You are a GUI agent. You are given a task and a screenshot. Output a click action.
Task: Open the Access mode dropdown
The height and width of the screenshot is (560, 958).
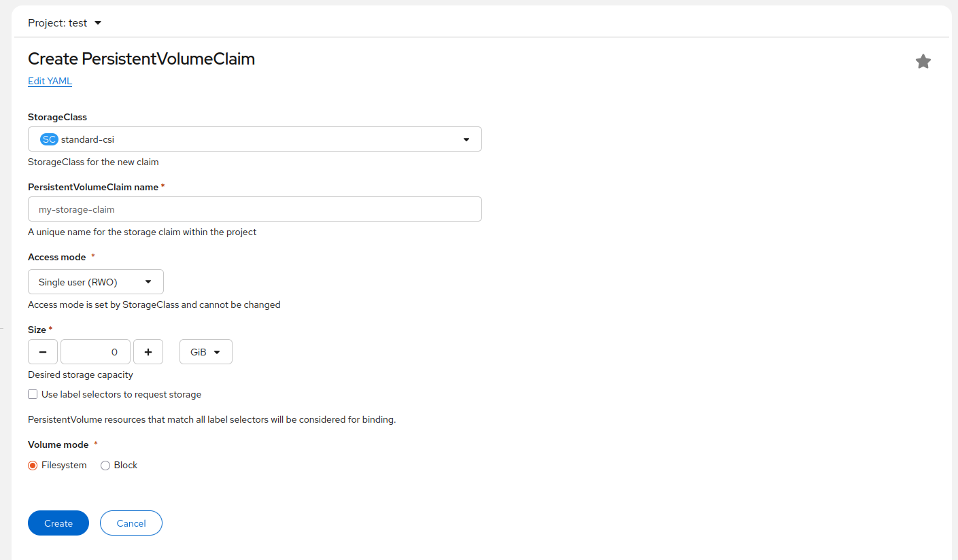(95, 281)
